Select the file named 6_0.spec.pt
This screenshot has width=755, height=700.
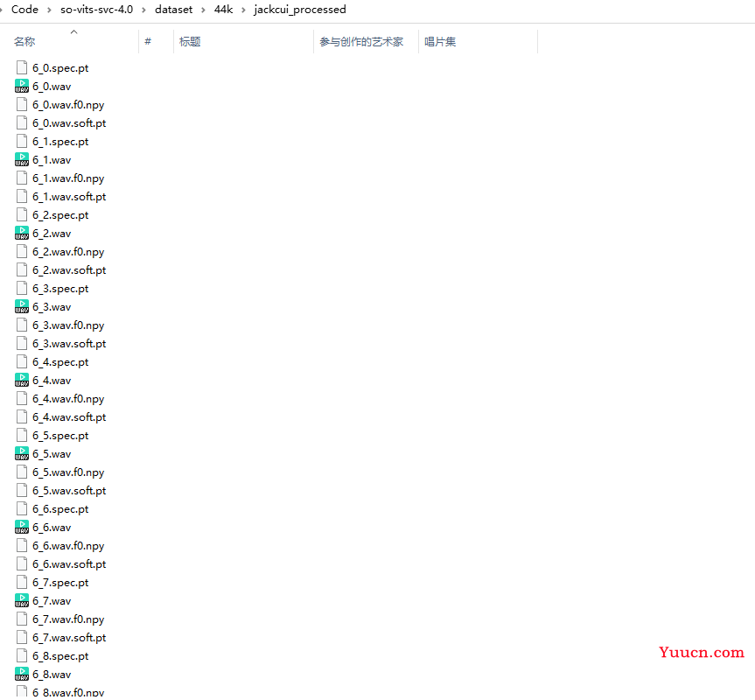tap(60, 68)
